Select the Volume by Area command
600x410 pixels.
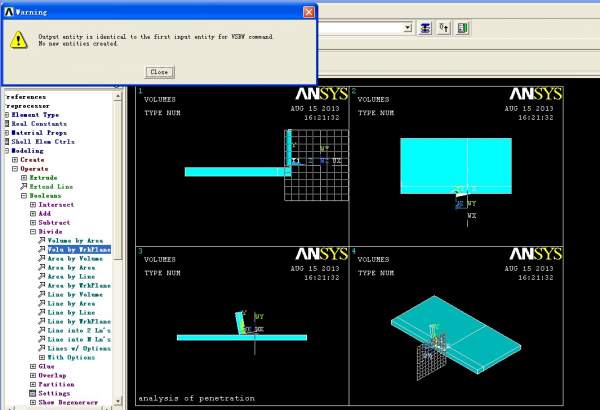pyautogui.click(x=75, y=240)
